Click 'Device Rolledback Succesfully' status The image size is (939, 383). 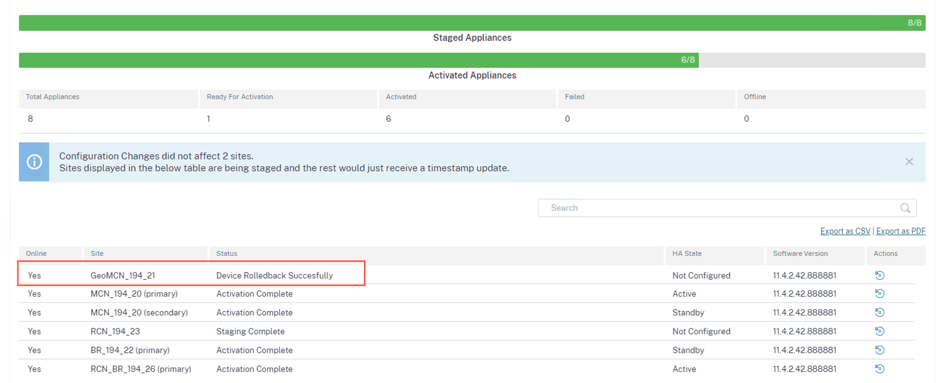click(274, 276)
